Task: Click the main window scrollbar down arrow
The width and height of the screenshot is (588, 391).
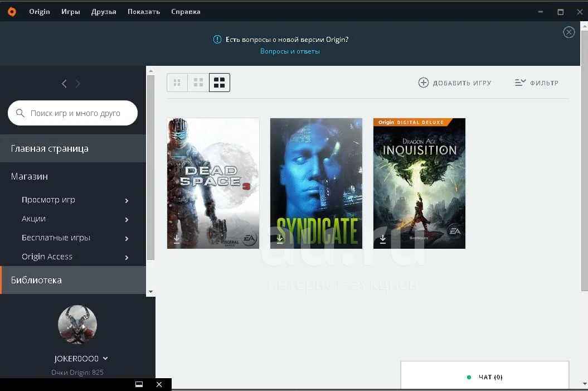Action: 584,384
